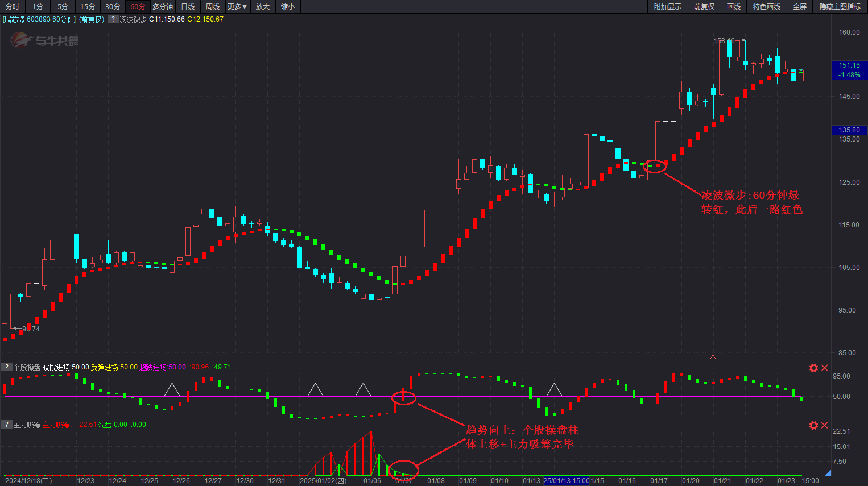Click the 158.16 high price marker
This screenshot has width=868, height=486.
click(x=724, y=41)
